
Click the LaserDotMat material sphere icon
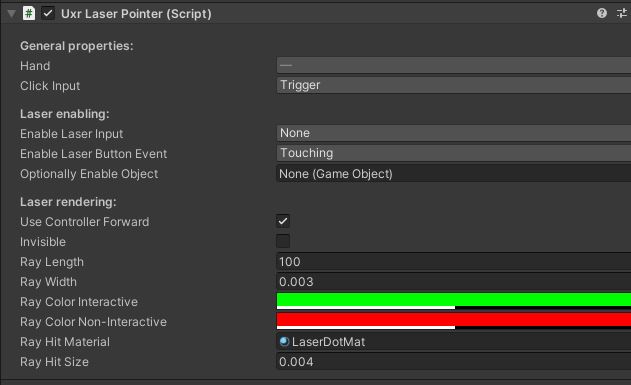(284, 342)
